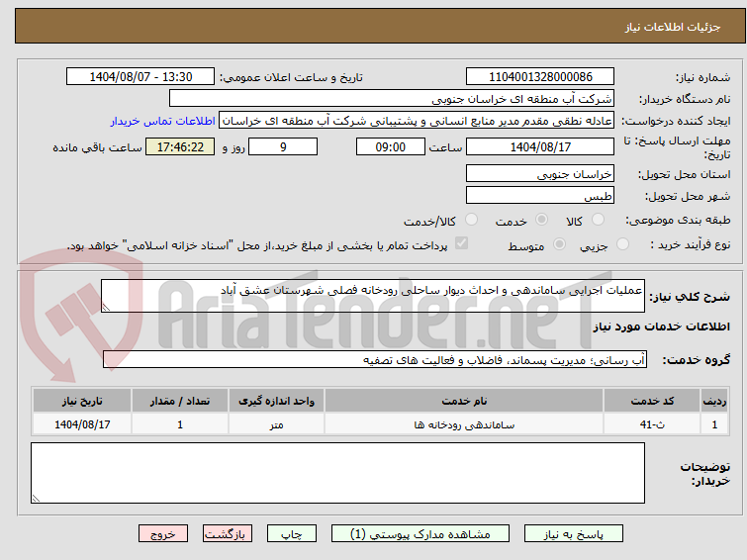Click the resize handle of شرح کلی نیاز box
The width and height of the screenshot is (747, 560).
point(106,308)
